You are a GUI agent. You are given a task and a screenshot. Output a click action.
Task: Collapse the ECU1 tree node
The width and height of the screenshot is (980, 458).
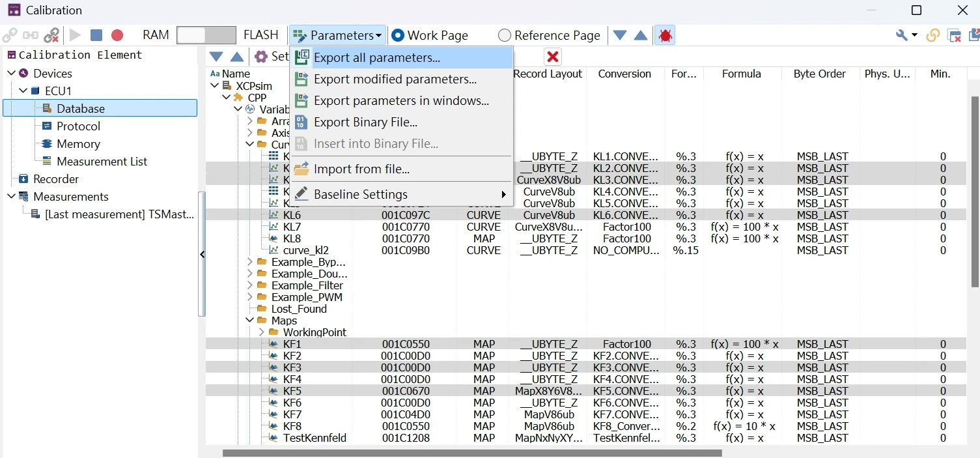tap(23, 91)
